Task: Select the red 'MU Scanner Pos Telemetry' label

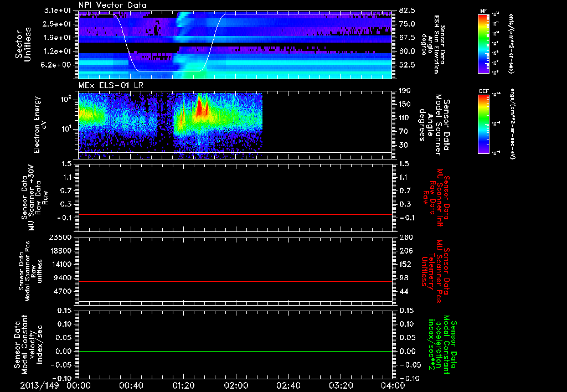Action: tap(435, 271)
